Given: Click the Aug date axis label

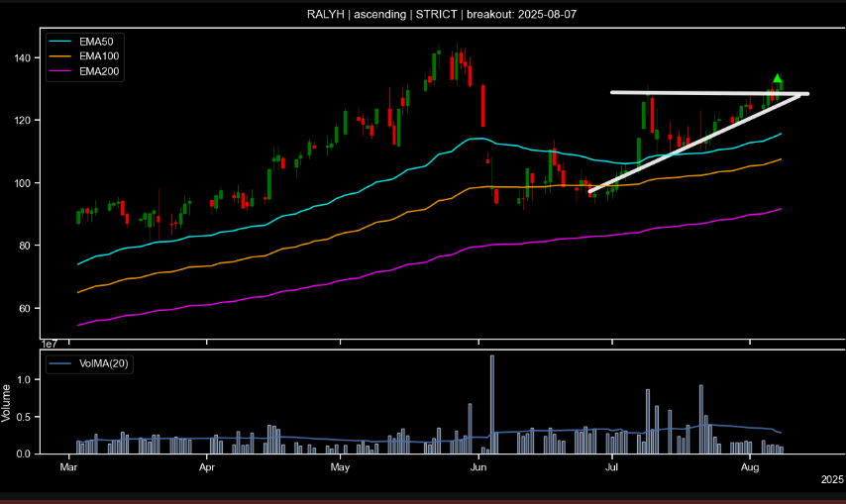Looking at the screenshot, I should click(x=750, y=466).
